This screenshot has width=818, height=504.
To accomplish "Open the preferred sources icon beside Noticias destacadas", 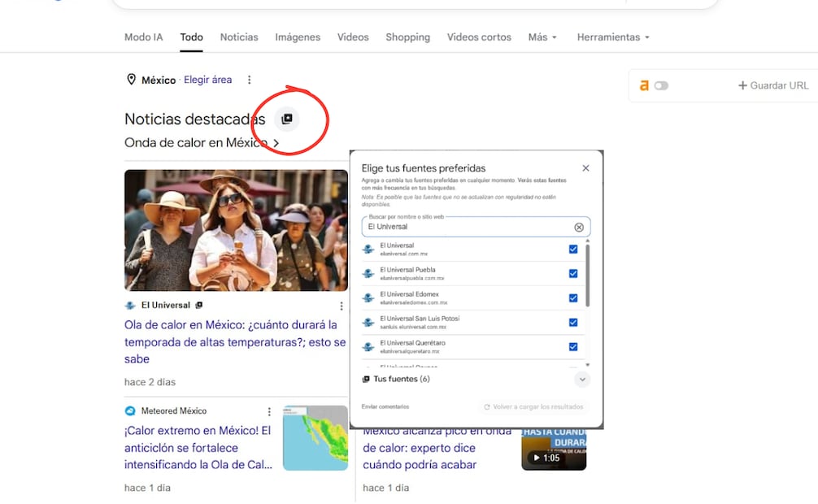I will pyautogui.click(x=287, y=119).
